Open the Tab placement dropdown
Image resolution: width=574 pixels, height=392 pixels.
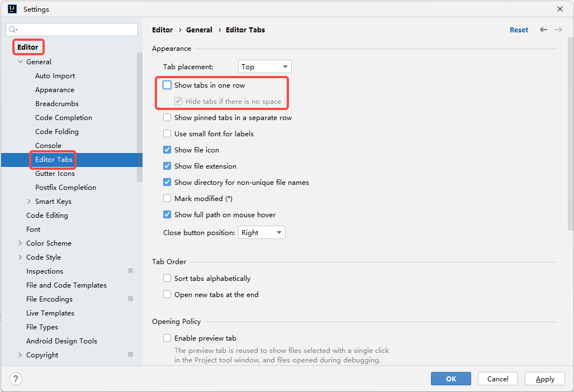265,66
